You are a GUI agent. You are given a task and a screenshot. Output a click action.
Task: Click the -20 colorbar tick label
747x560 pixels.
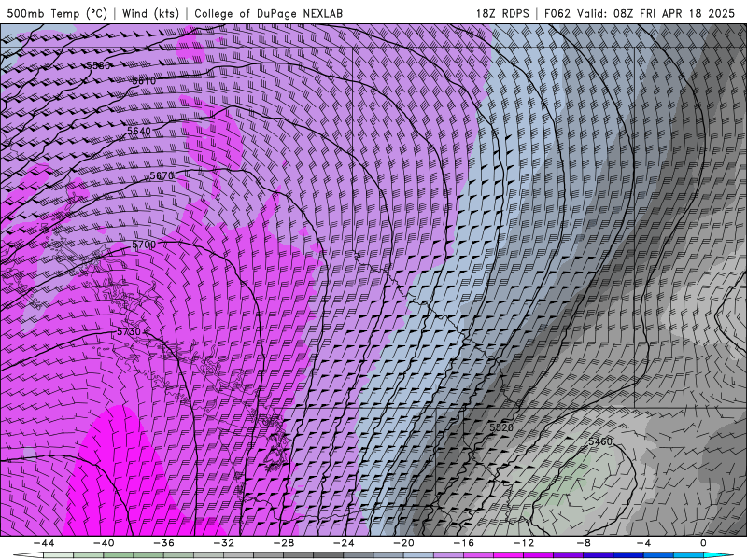tap(403, 543)
